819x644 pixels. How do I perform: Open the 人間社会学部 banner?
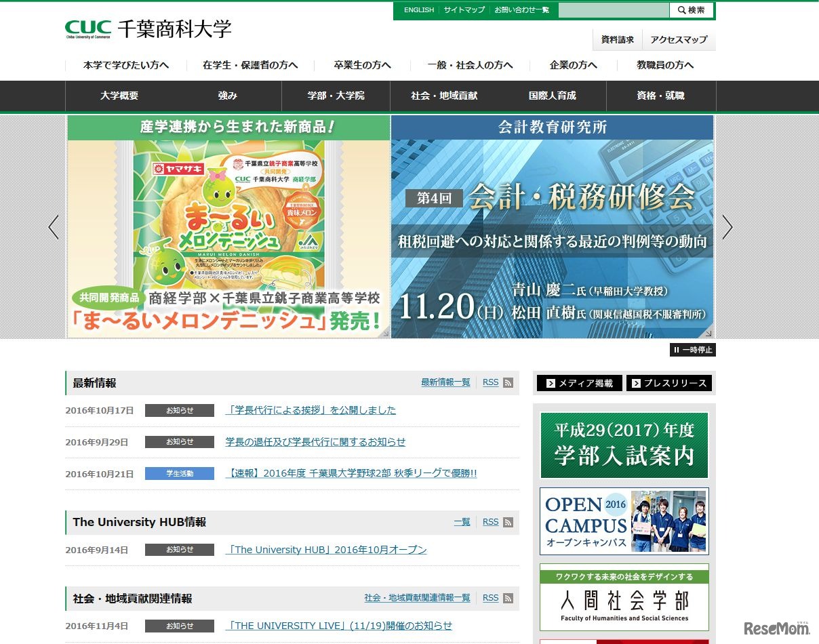[x=624, y=597]
